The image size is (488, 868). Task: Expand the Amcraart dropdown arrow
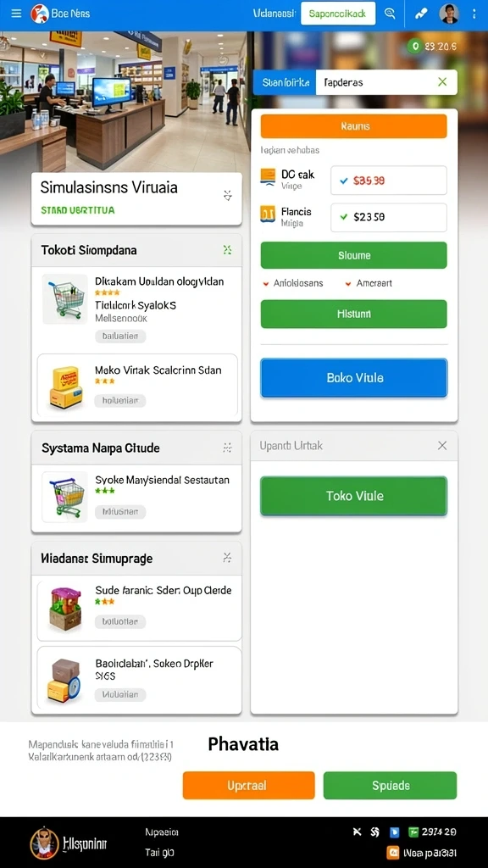[348, 283]
